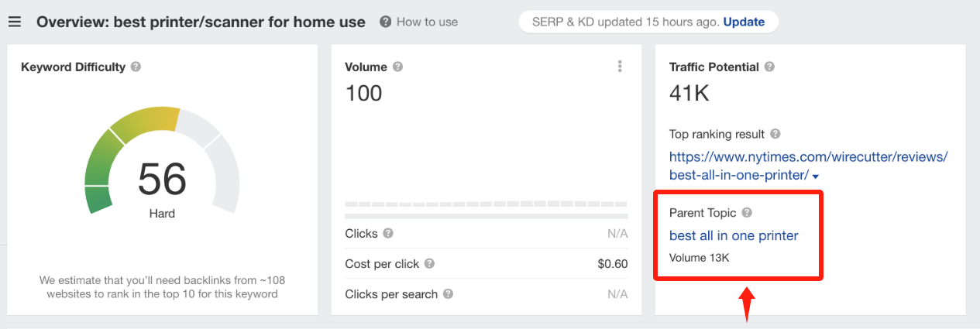Viewport: 980px width, 329px height.
Task: Open 'best all in one printer' parent topic
Action: click(734, 235)
